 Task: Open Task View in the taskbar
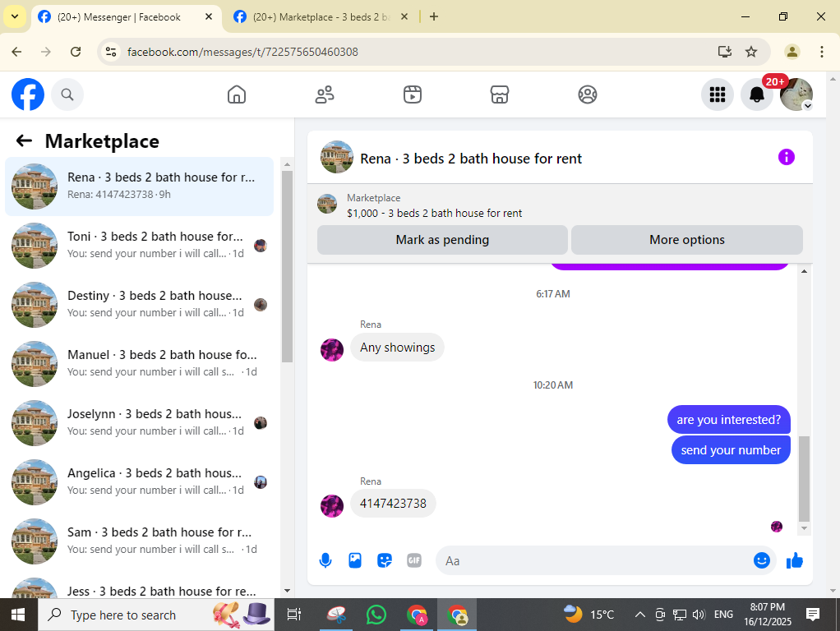[294, 615]
